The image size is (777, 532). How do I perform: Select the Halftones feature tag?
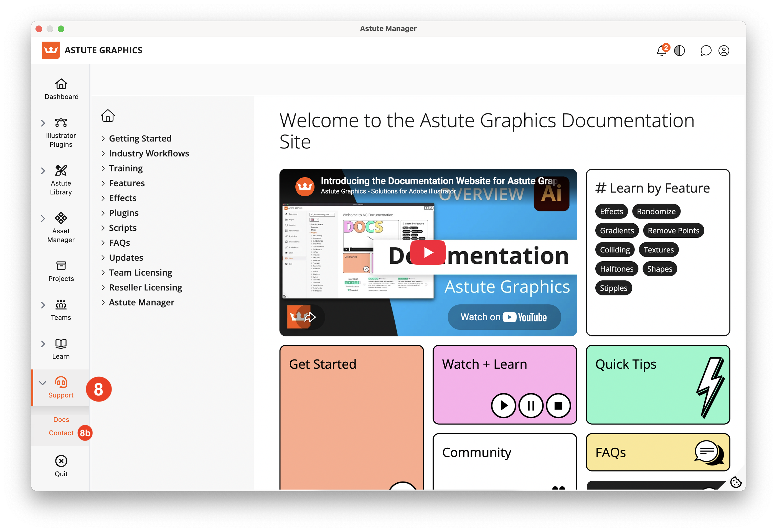616,269
